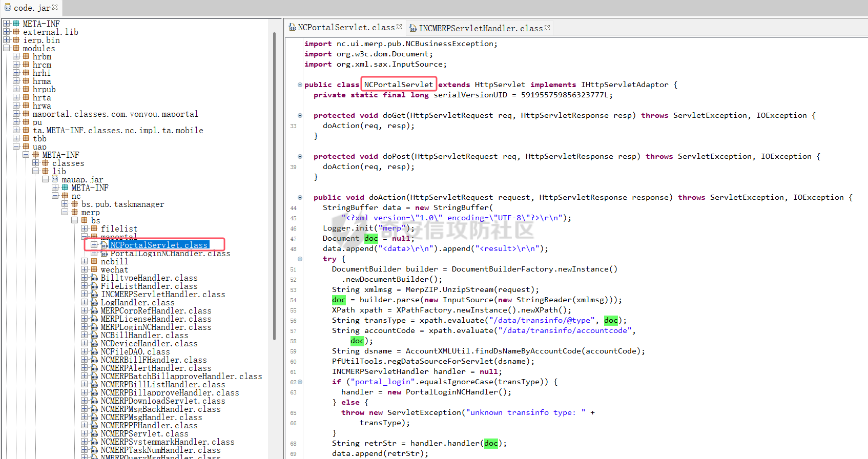
Task: Fold the doPost method block
Action: [300, 156]
